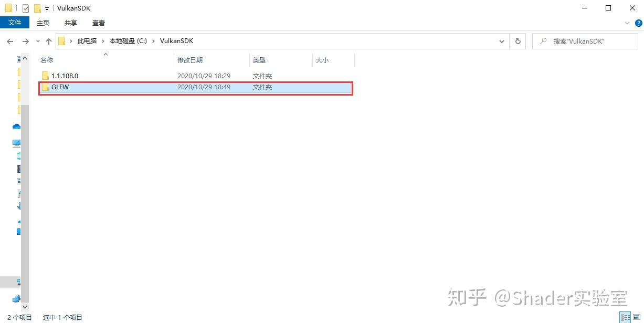Click the navigation pane scroll down arrow

click(25, 307)
